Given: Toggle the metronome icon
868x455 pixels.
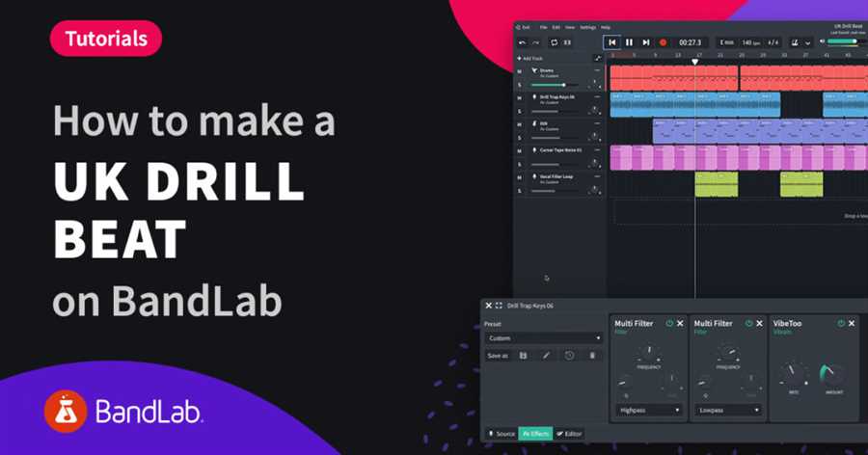Looking at the screenshot, I should click(x=795, y=42).
